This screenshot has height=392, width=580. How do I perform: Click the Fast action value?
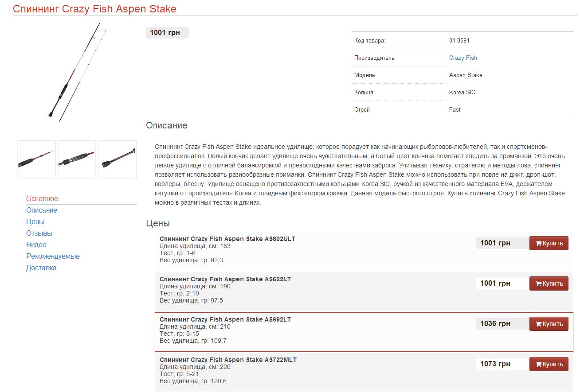[x=455, y=109]
